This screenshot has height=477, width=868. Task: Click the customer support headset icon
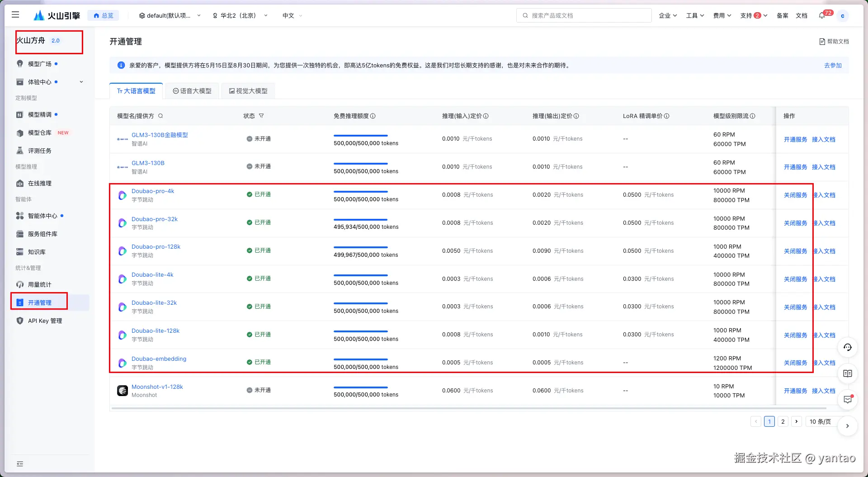(848, 347)
